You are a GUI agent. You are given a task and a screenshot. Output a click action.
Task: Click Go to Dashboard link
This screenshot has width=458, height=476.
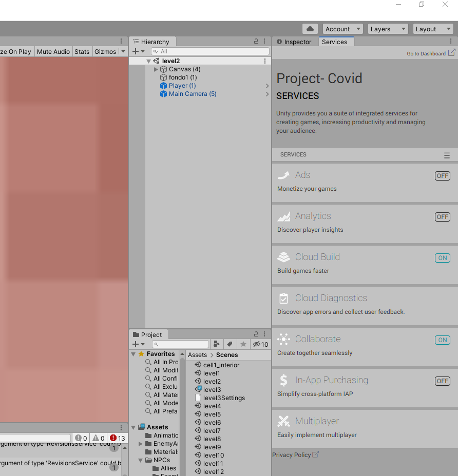coord(431,53)
